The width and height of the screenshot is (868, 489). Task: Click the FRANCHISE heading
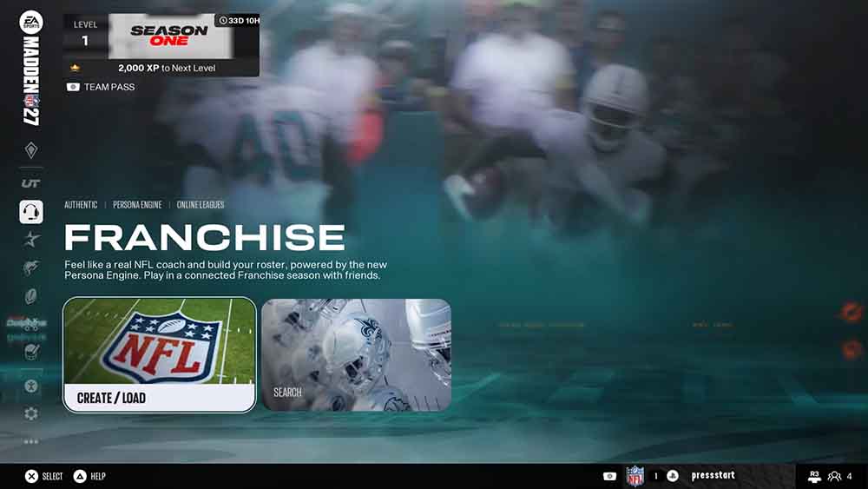pos(205,237)
